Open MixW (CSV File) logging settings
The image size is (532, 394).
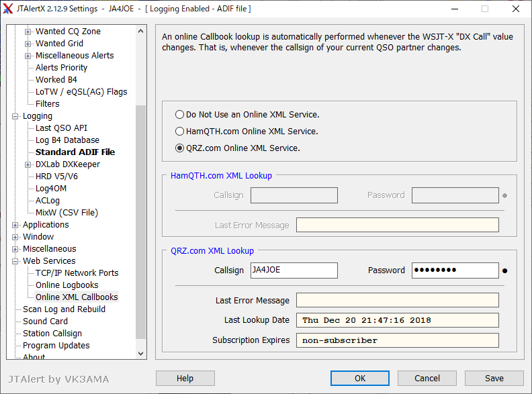[x=67, y=213]
